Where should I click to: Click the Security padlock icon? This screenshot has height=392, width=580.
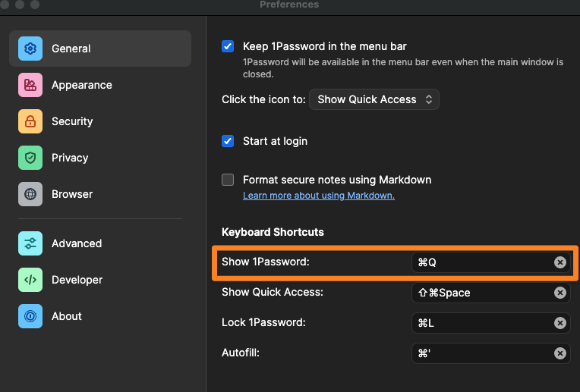30,121
